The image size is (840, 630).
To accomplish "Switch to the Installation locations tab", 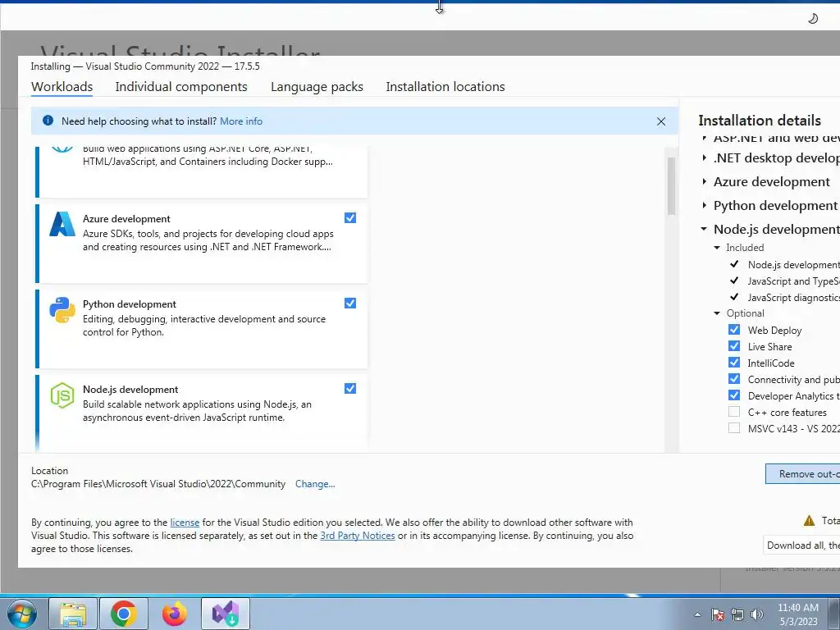I will (445, 87).
